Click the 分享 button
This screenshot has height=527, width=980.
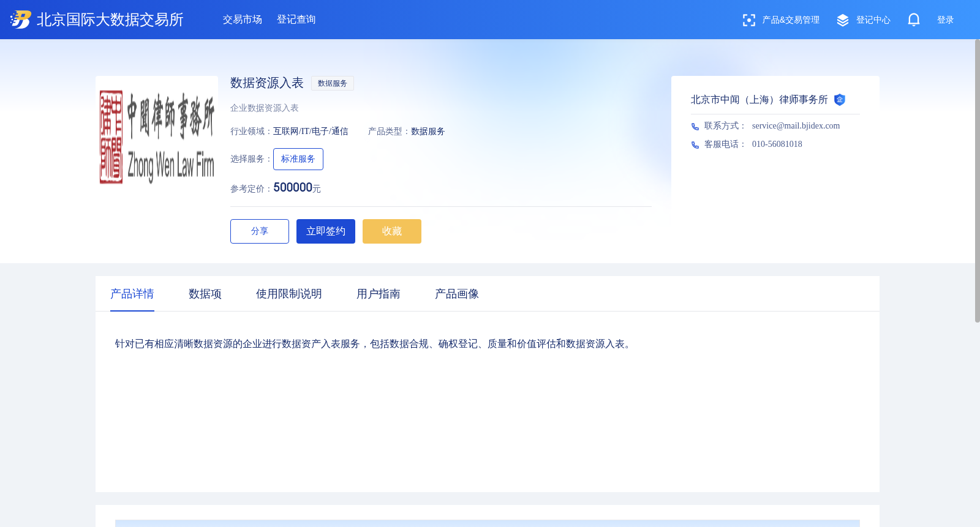pos(260,231)
